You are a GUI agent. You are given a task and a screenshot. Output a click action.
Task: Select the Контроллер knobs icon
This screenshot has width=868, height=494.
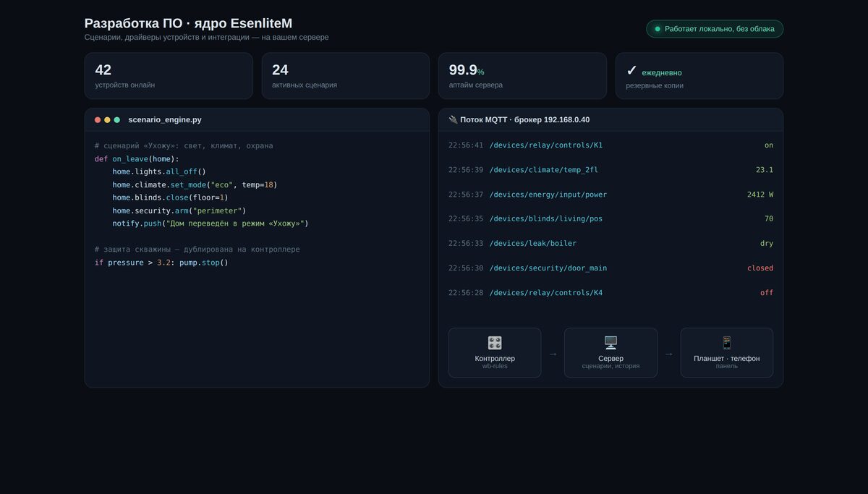coord(495,343)
